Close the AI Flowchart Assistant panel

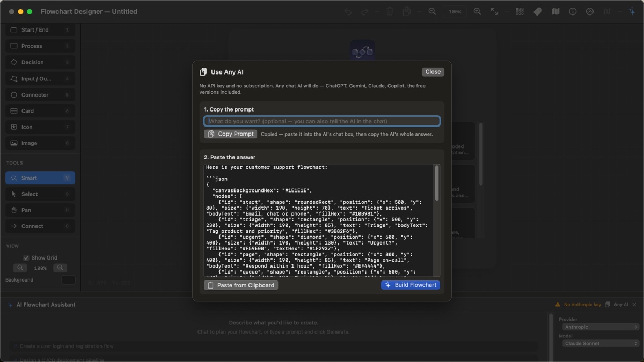point(634,305)
